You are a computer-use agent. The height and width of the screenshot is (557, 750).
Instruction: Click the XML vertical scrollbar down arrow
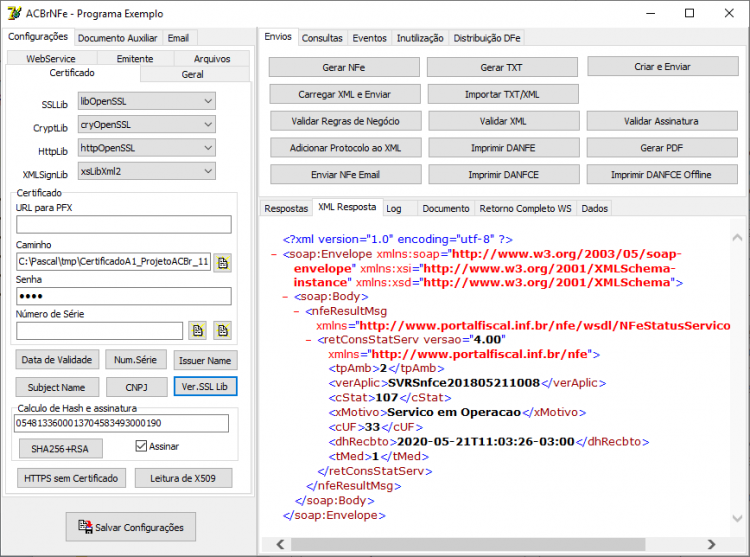click(737, 518)
